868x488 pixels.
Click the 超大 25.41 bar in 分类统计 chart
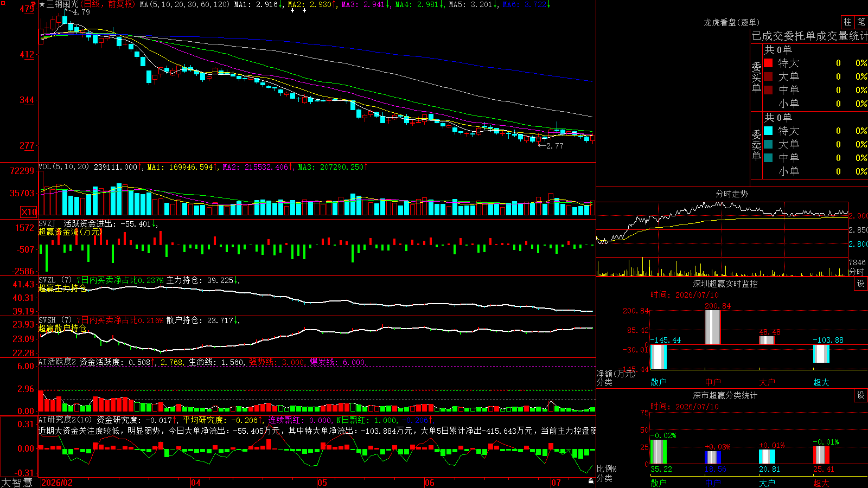pyautogui.click(x=821, y=455)
